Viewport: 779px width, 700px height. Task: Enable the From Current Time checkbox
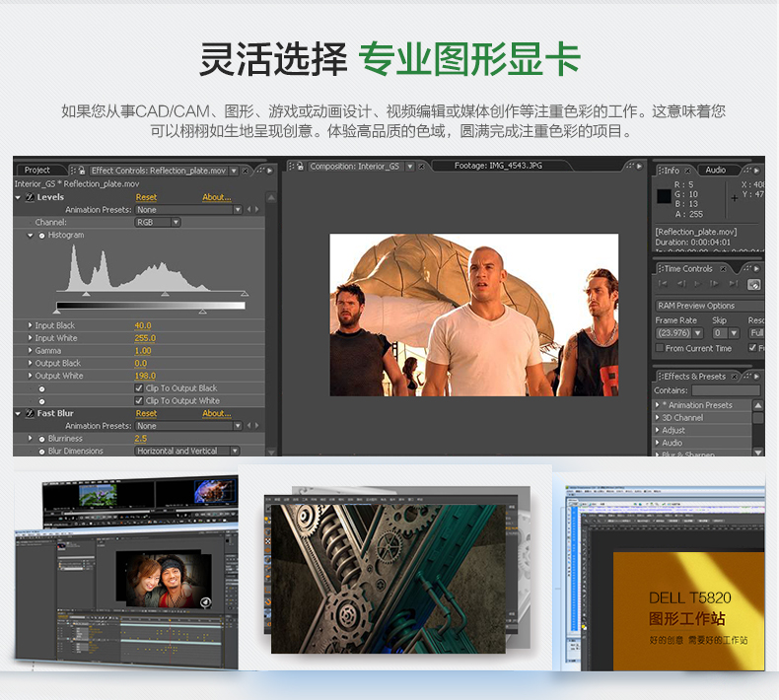click(660, 348)
